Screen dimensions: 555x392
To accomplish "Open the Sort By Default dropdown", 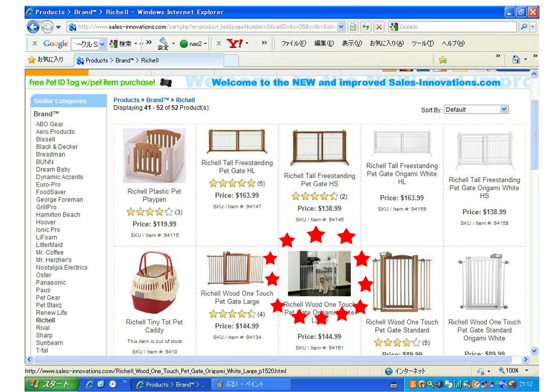I will click(476, 110).
